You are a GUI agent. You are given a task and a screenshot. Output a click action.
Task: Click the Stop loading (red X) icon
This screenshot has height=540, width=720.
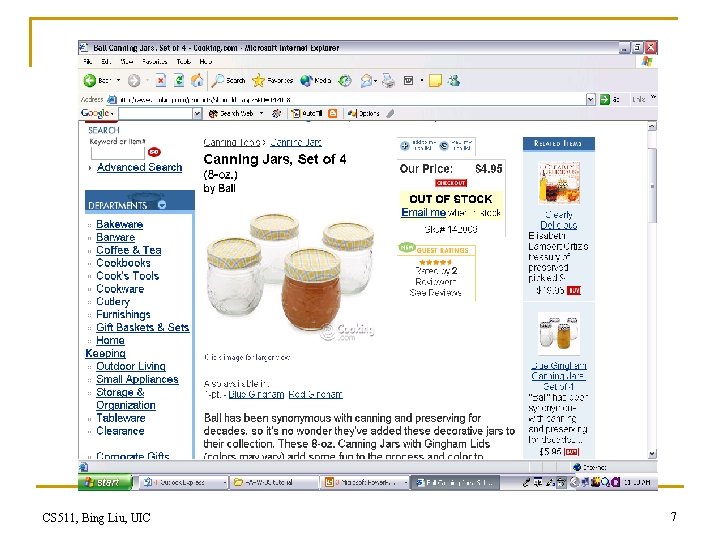coord(160,81)
